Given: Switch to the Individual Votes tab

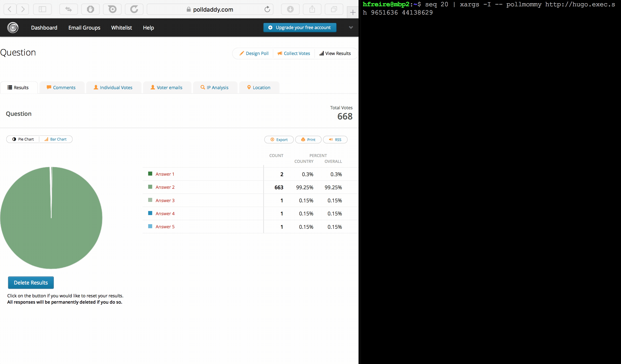Looking at the screenshot, I should point(113,88).
